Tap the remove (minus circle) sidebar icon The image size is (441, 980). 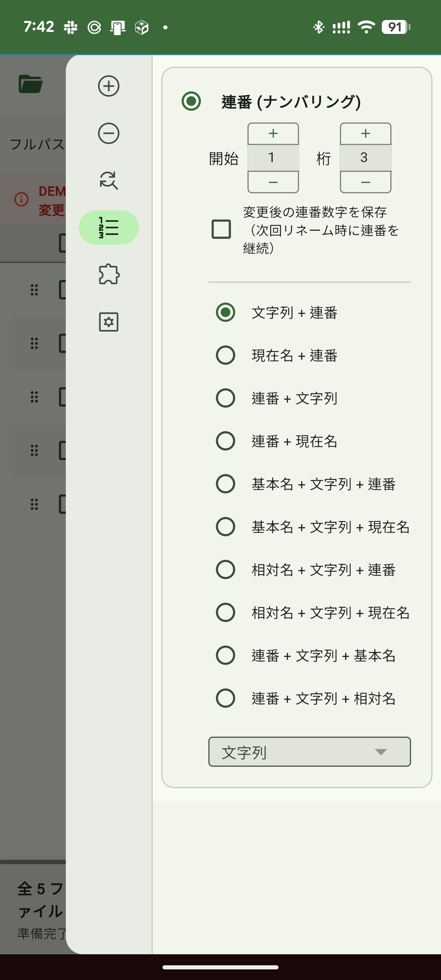pos(109,133)
